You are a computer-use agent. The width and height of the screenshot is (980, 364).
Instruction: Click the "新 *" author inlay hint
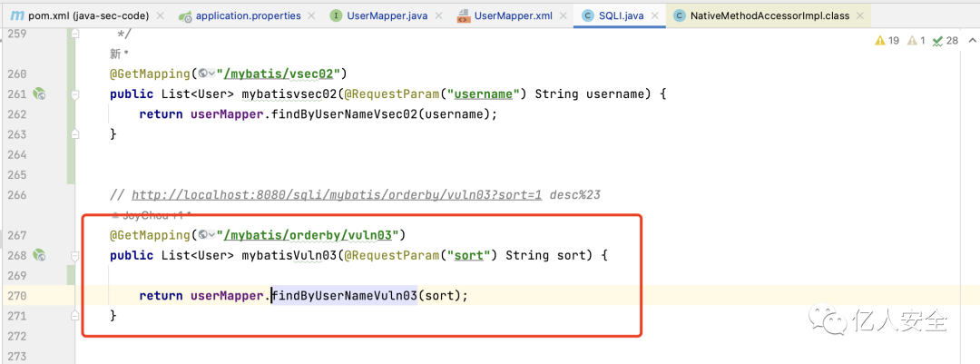[119, 54]
